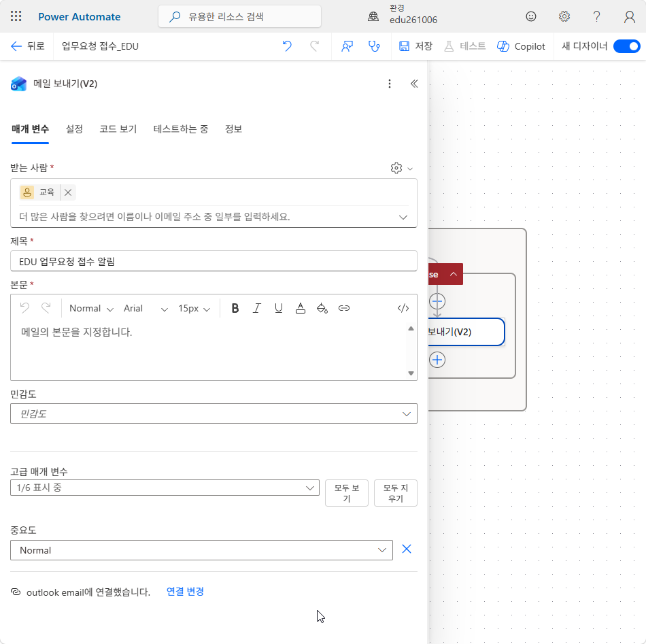The image size is (646, 644).
Task: Open the help question mark
Action: pos(596,16)
